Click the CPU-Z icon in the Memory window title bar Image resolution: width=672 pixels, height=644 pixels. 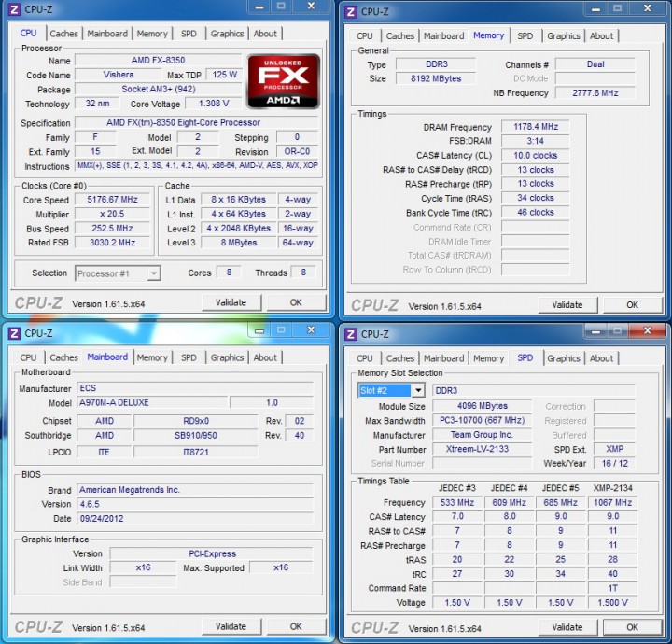(351, 11)
